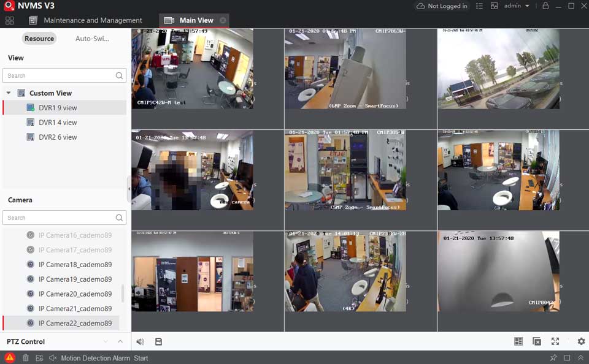This screenshot has width=589, height=364.
Task: Select DVR2 6 view in the tree
Action: [x=58, y=137]
